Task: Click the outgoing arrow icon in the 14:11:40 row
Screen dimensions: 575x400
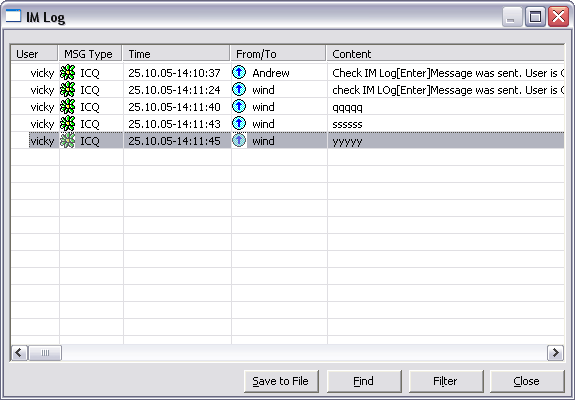Action: [x=239, y=106]
